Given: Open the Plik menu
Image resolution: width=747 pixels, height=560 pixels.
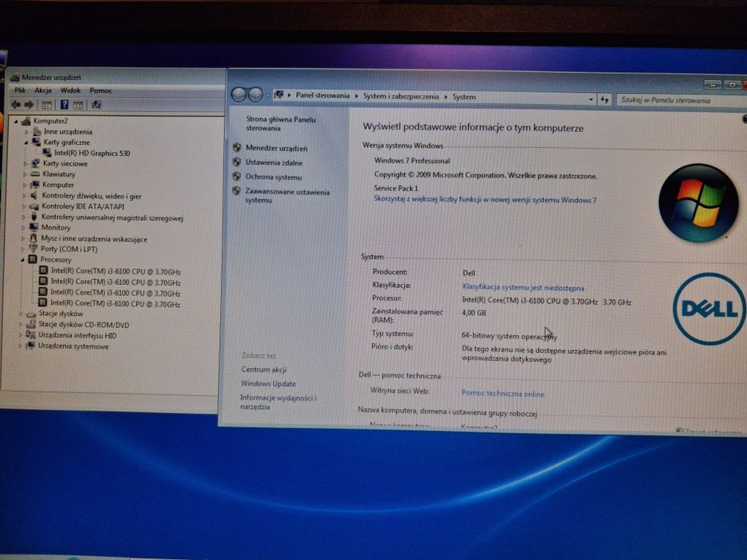Looking at the screenshot, I should pyautogui.click(x=20, y=90).
